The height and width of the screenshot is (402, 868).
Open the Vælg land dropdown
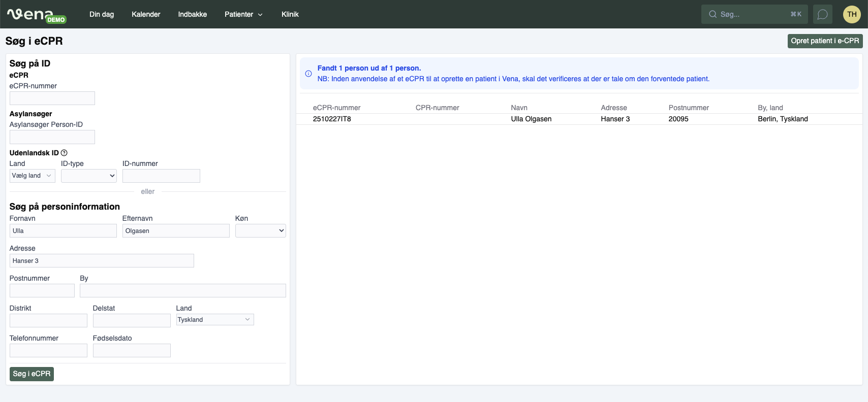32,176
